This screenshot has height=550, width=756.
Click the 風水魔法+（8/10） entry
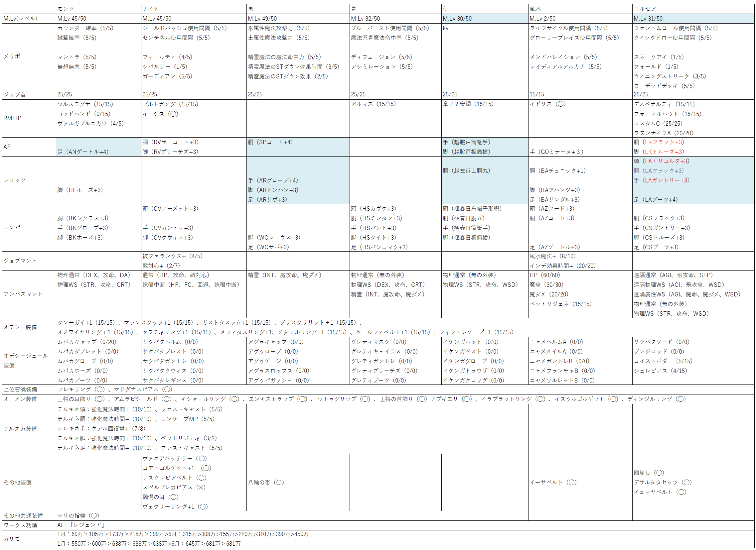coord(553,256)
